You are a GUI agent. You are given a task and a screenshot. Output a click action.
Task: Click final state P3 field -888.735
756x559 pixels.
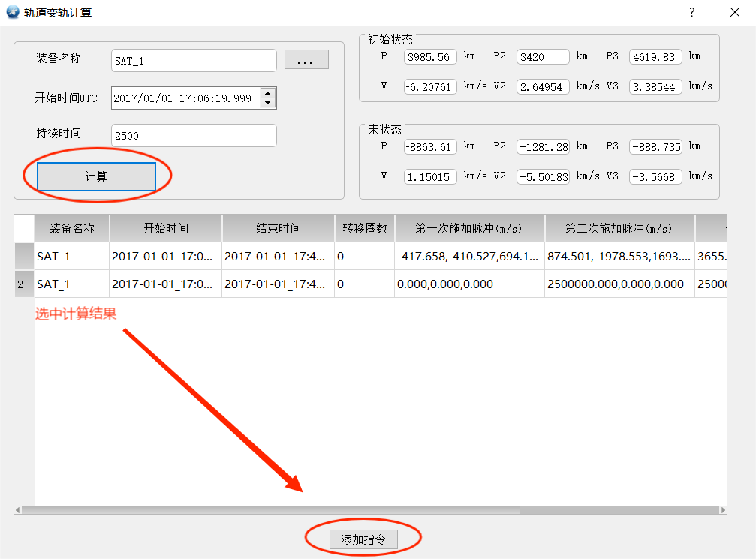[x=655, y=147]
